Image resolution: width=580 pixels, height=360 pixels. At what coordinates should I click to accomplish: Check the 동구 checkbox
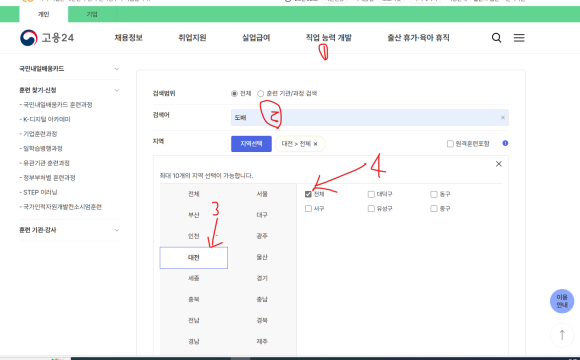point(434,194)
